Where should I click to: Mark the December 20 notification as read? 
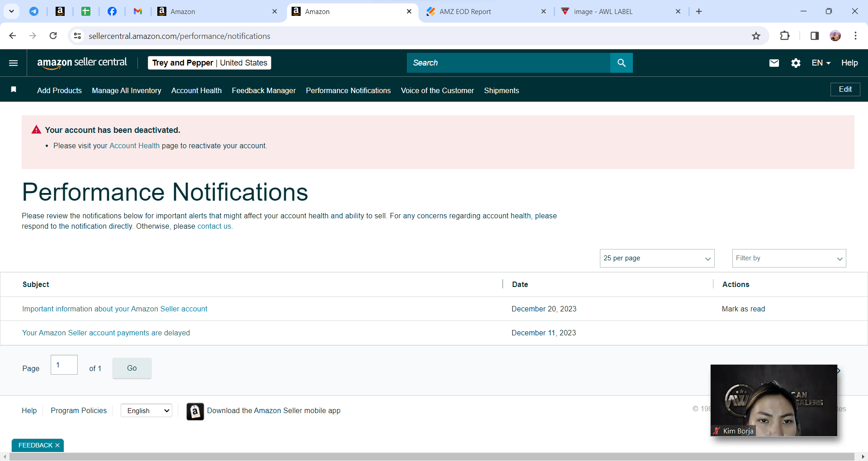[x=743, y=309]
